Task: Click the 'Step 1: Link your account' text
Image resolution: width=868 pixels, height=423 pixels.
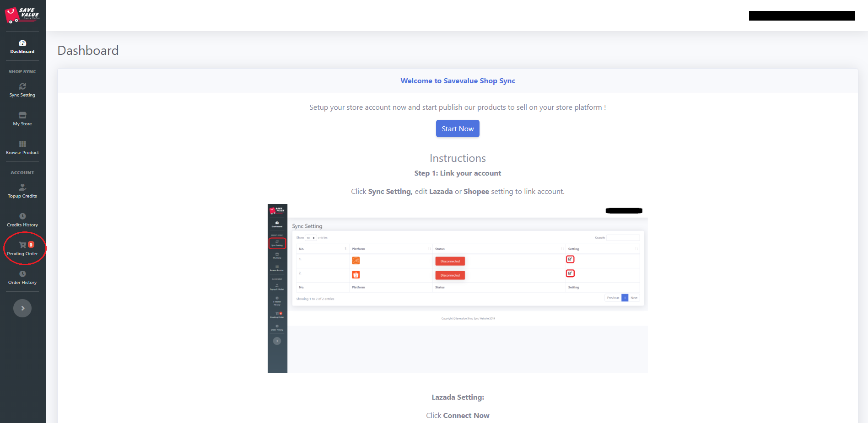Action: pos(458,173)
